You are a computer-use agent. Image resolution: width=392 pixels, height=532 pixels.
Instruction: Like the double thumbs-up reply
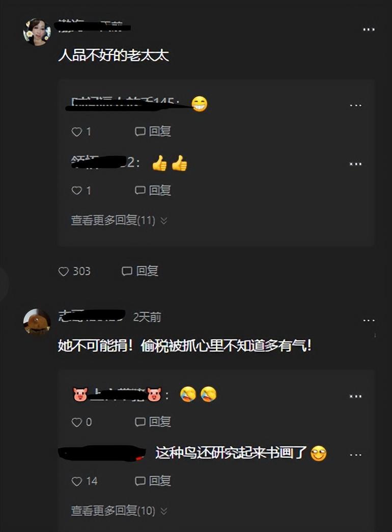coord(77,191)
